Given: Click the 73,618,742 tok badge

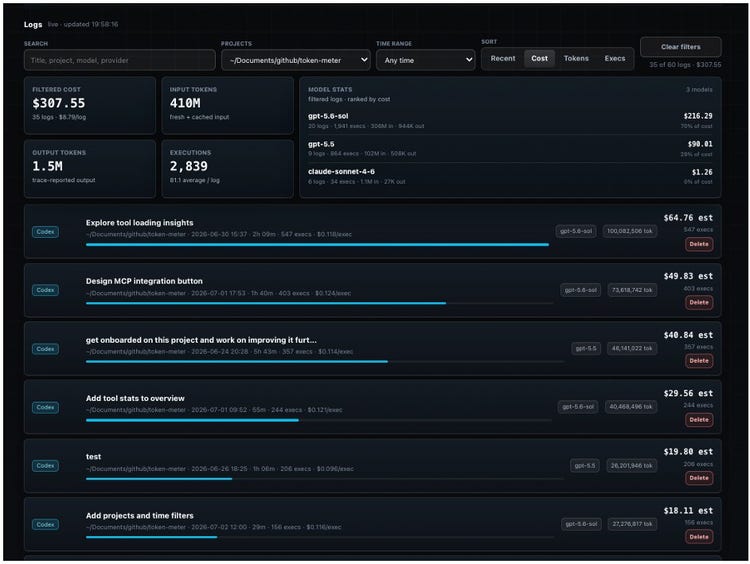Looking at the screenshot, I should tap(632, 290).
